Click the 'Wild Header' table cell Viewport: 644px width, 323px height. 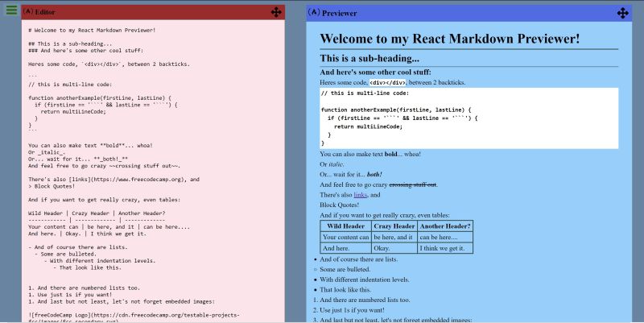pyautogui.click(x=346, y=226)
